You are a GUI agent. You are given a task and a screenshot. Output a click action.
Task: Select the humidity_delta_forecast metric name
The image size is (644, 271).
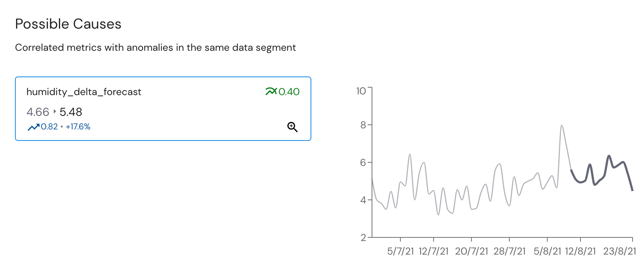click(84, 92)
